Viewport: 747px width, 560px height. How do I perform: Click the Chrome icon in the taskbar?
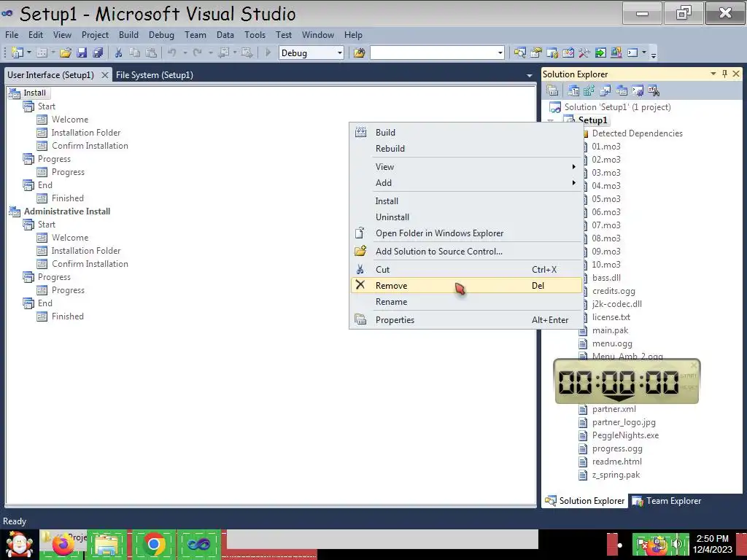[153, 544]
